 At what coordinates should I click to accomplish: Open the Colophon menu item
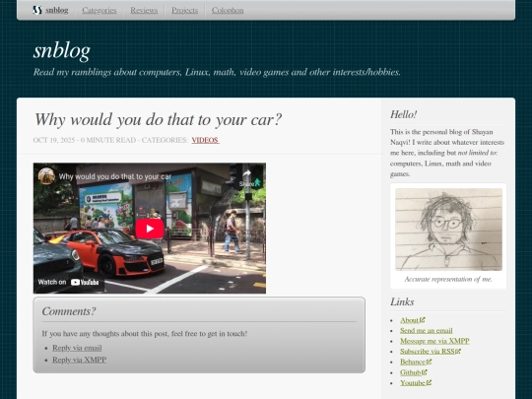[228, 10]
